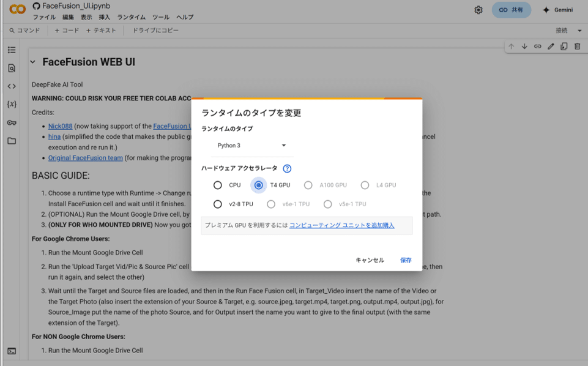The width and height of the screenshot is (588, 366).
Task: Edit cell with the pencil icon
Action: pos(551,47)
